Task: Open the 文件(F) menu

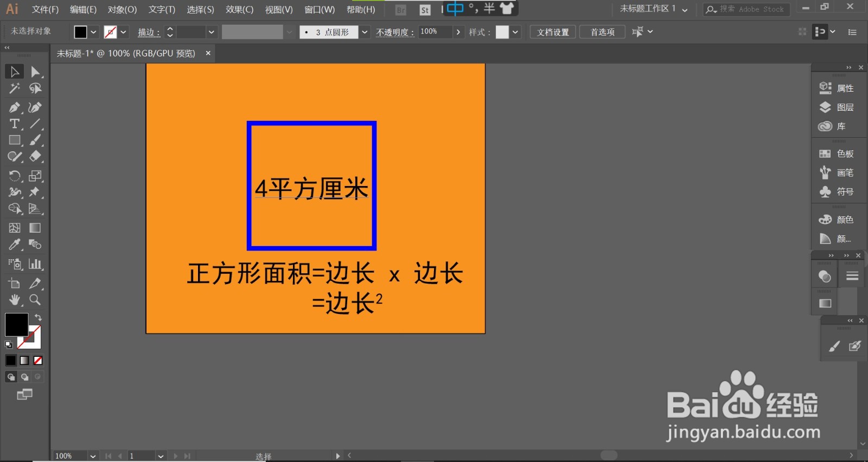Action: coord(45,9)
